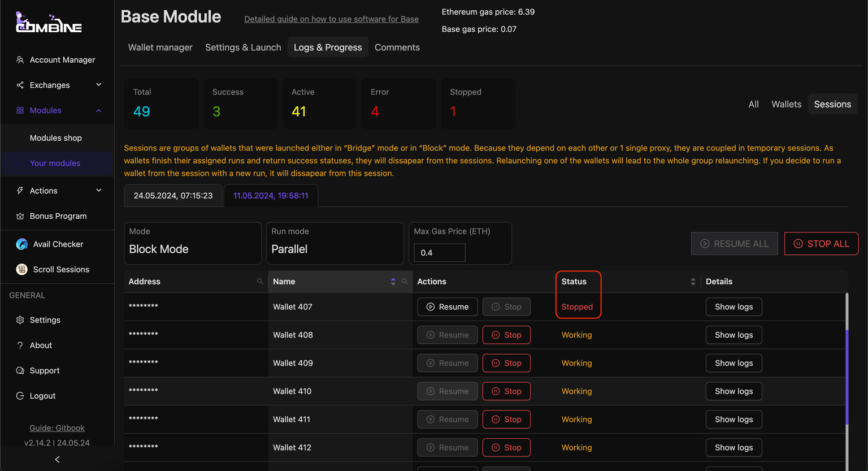
Task: Switch view filter to All
Action: [753, 104]
